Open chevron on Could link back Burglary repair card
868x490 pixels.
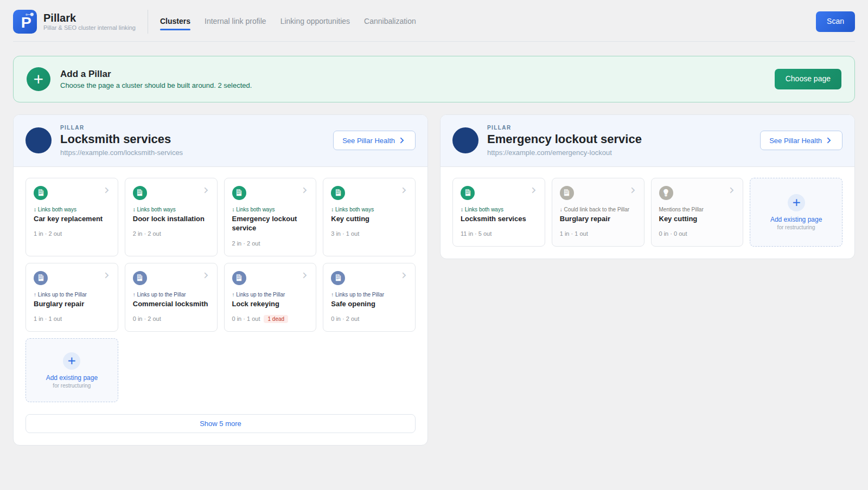(x=633, y=190)
